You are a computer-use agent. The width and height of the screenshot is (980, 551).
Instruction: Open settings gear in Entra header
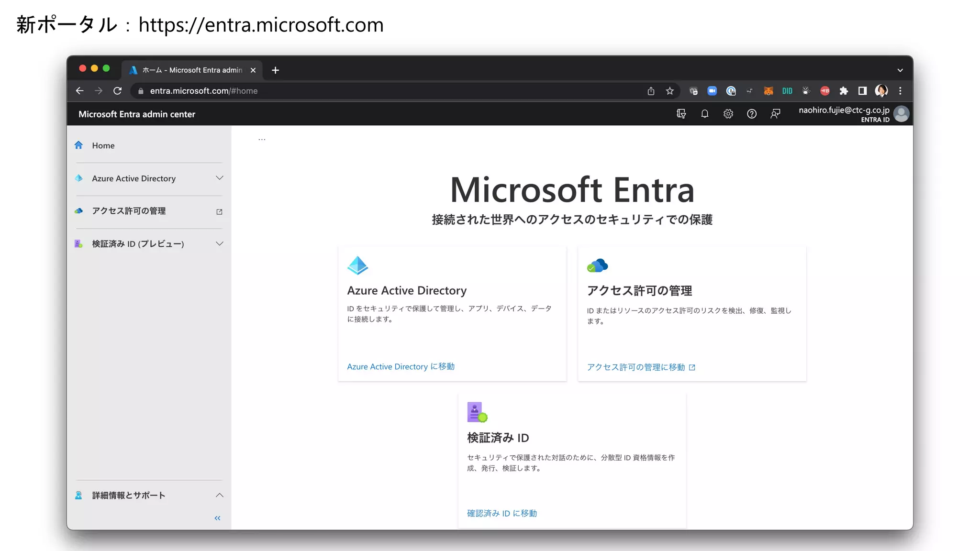click(x=728, y=114)
